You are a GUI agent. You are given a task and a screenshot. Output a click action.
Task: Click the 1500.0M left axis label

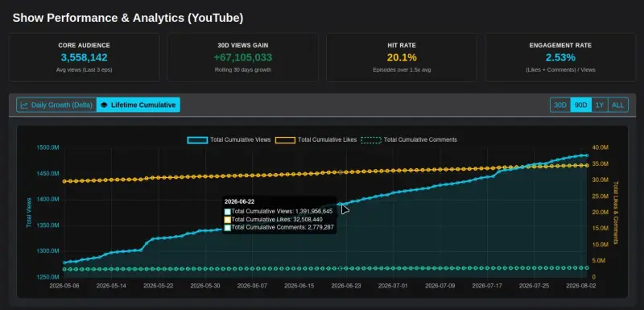pyautogui.click(x=49, y=147)
